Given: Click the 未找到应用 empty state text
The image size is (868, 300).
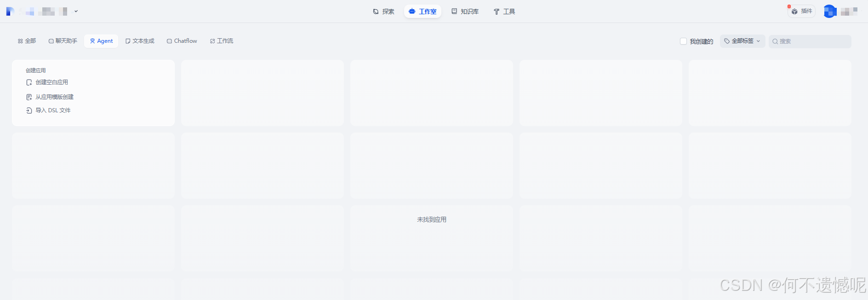Looking at the screenshot, I should pyautogui.click(x=432, y=220).
